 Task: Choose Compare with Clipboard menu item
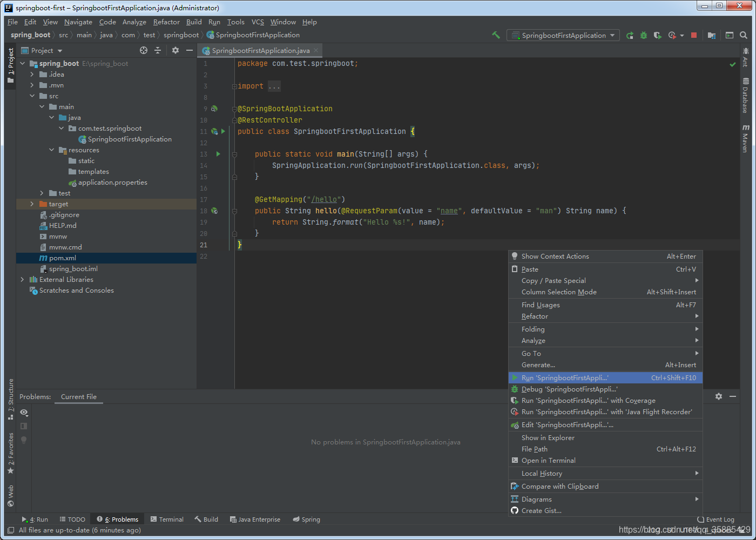pos(605,487)
